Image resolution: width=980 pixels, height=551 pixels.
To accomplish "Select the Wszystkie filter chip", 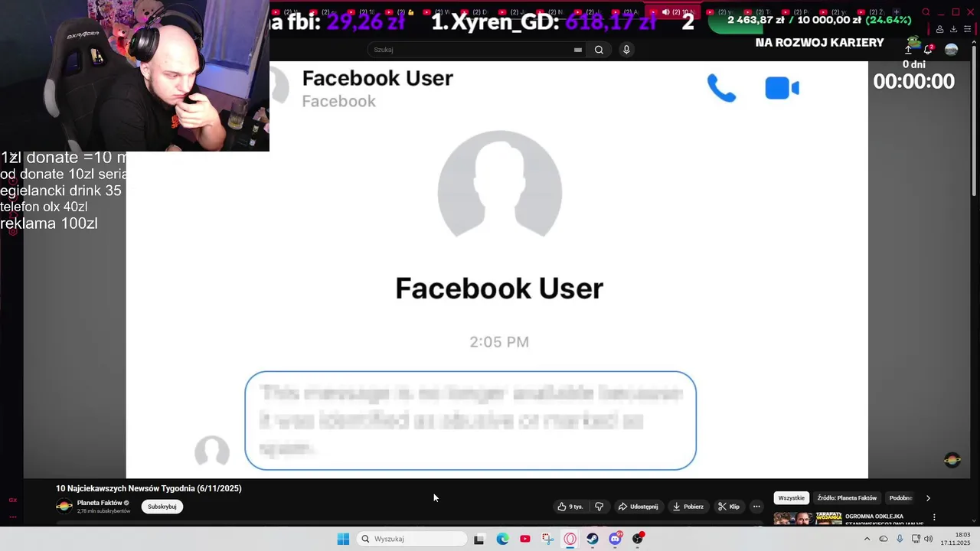I will coord(791,498).
